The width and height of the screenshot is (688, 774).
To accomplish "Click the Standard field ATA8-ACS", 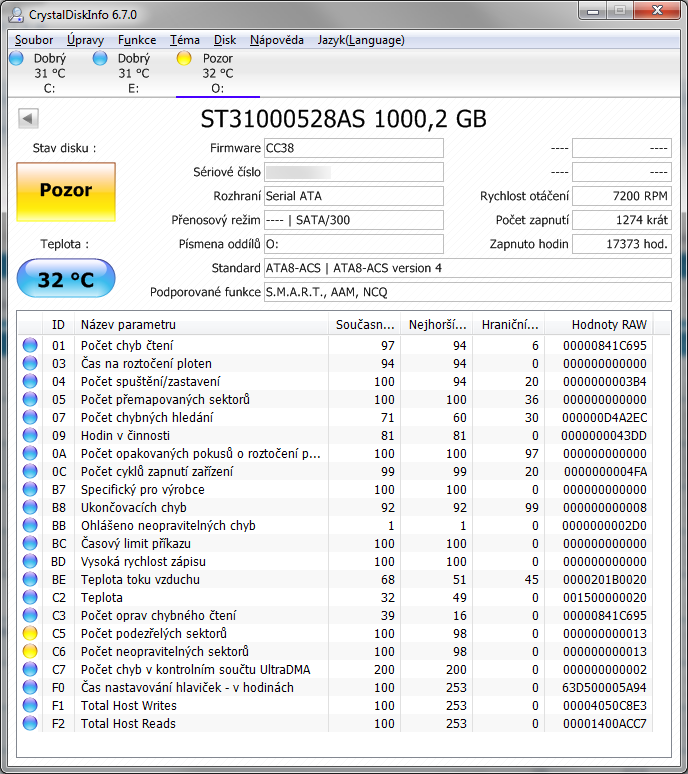I will [x=467, y=268].
